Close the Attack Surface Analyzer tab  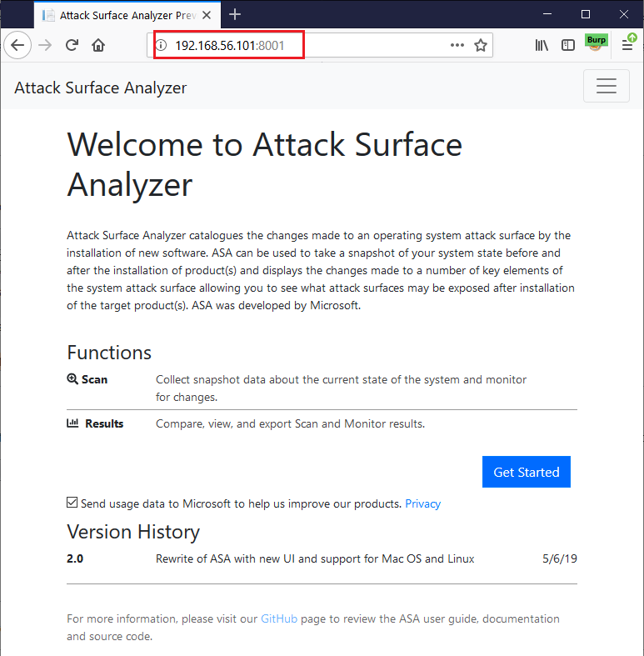[x=206, y=15]
